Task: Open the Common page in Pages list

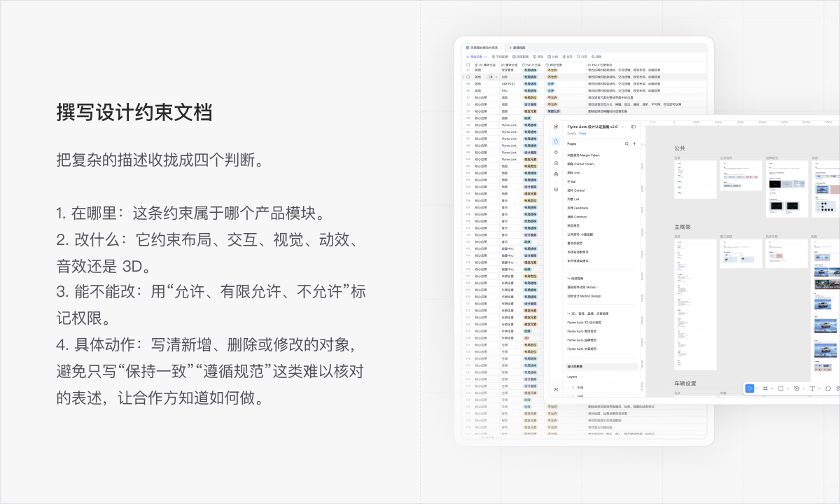Action: [577, 217]
